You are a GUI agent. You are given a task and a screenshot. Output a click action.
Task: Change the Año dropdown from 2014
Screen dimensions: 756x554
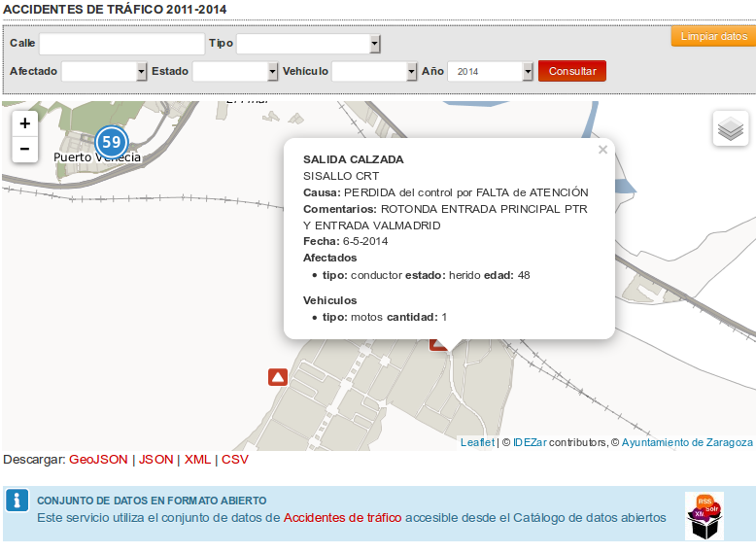click(492, 72)
